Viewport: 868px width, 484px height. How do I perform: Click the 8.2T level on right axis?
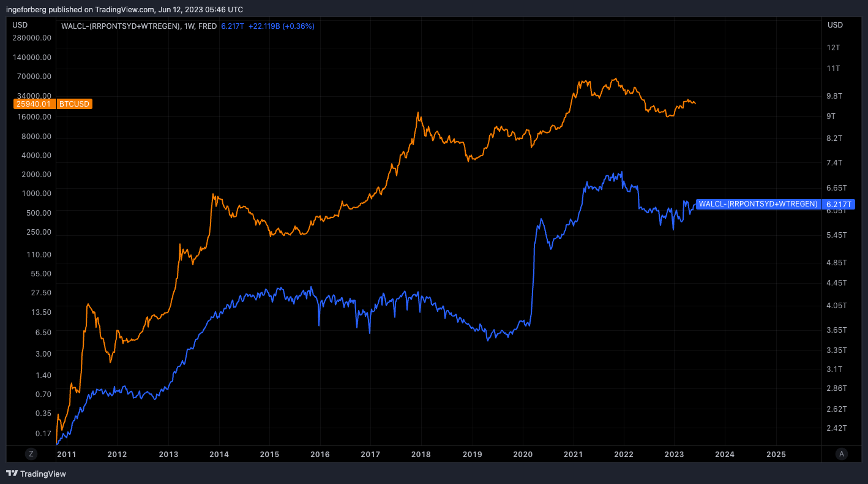[x=835, y=138]
